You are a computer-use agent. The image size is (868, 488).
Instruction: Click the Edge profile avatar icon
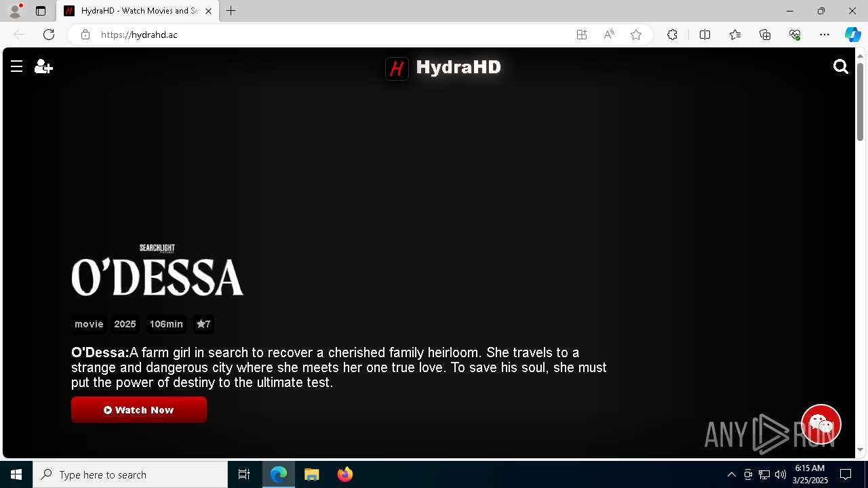click(x=15, y=11)
